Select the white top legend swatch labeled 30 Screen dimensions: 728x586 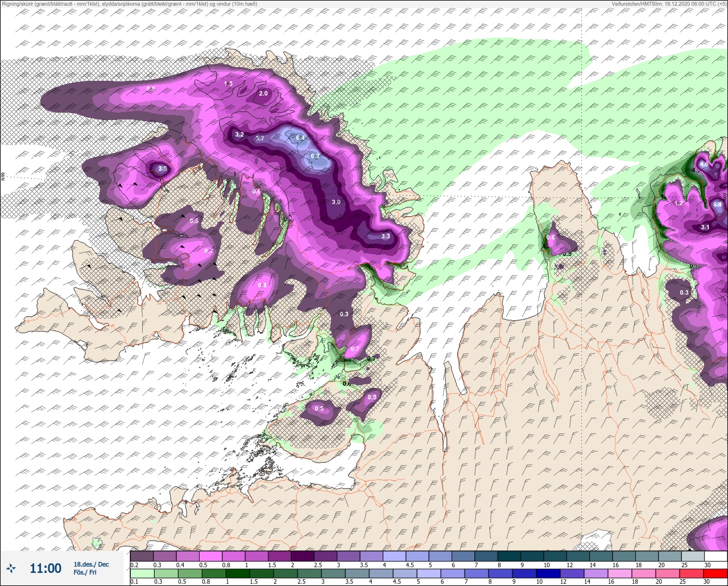pos(715,556)
